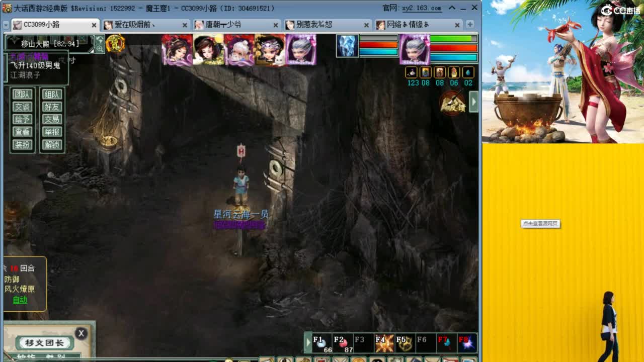Toggle 自动 auto battle

point(20,300)
